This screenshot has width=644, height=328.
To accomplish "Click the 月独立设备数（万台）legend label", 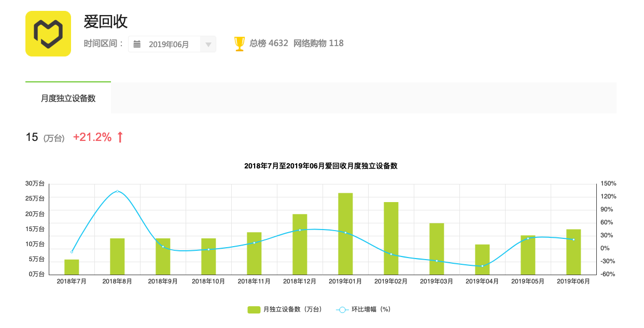I will coord(292,309).
